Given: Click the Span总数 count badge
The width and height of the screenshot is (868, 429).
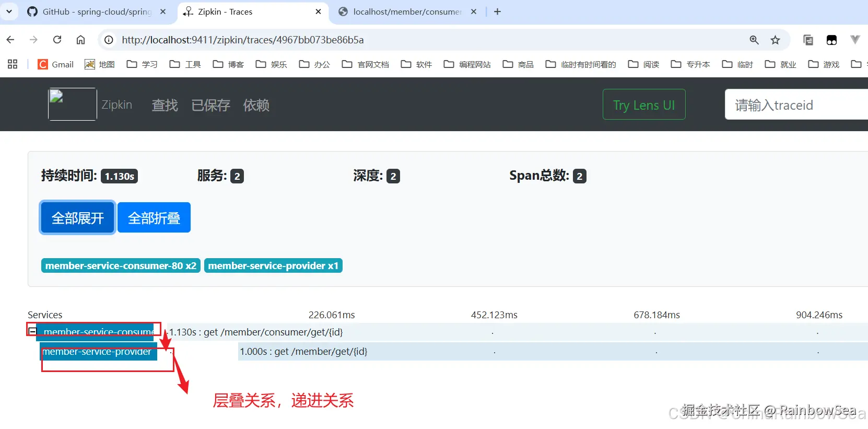Looking at the screenshot, I should click(580, 176).
